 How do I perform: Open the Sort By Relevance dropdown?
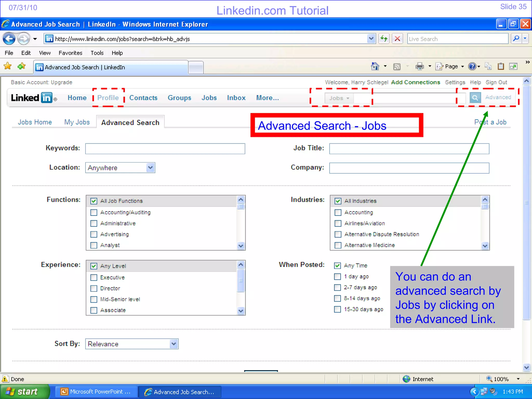pos(132,344)
